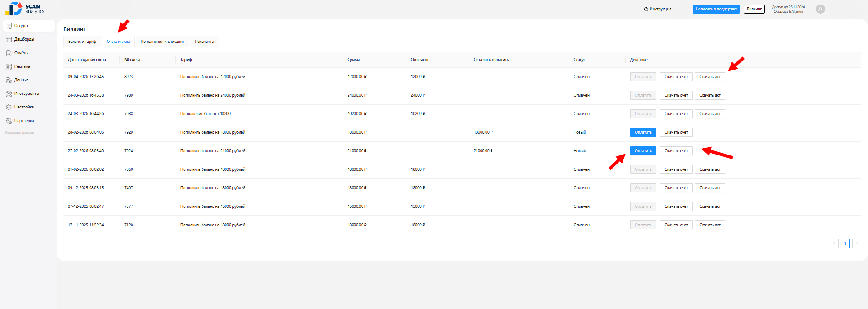Download act for invoice 8023

tap(710, 77)
